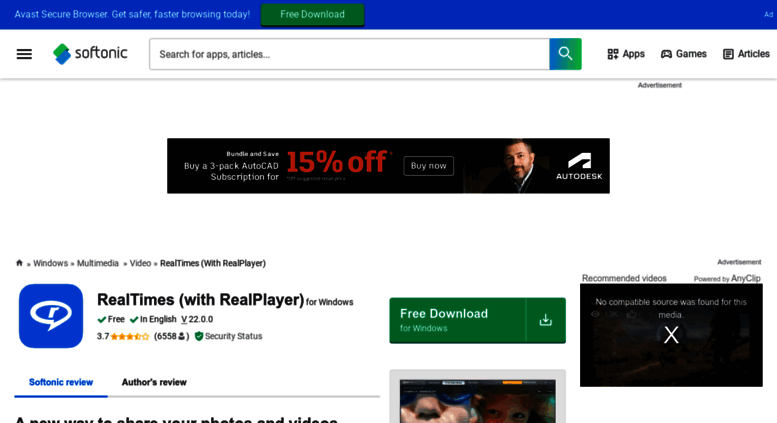Dismiss video error with X icon
The width and height of the screenshot is (777, 423).
671,335
